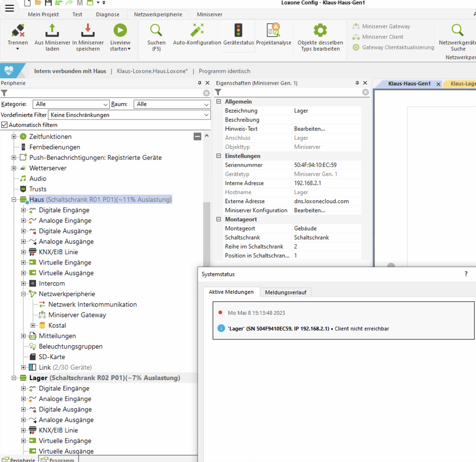Click Bearbeiten next to Miniserver Konfiguration
476x462 pixels.
309,210
